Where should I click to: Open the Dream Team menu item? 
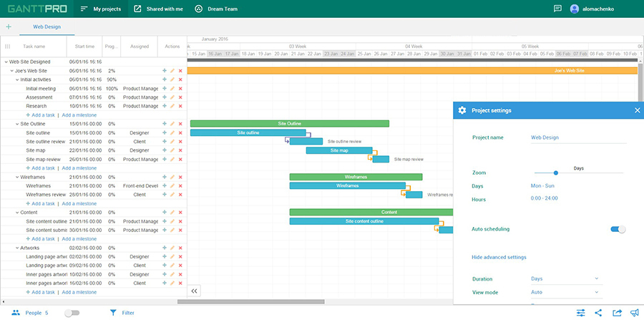coord(216,9)
